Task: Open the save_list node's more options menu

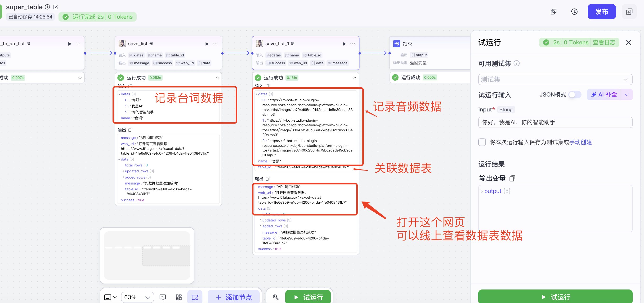Action: tap(215, 44)
